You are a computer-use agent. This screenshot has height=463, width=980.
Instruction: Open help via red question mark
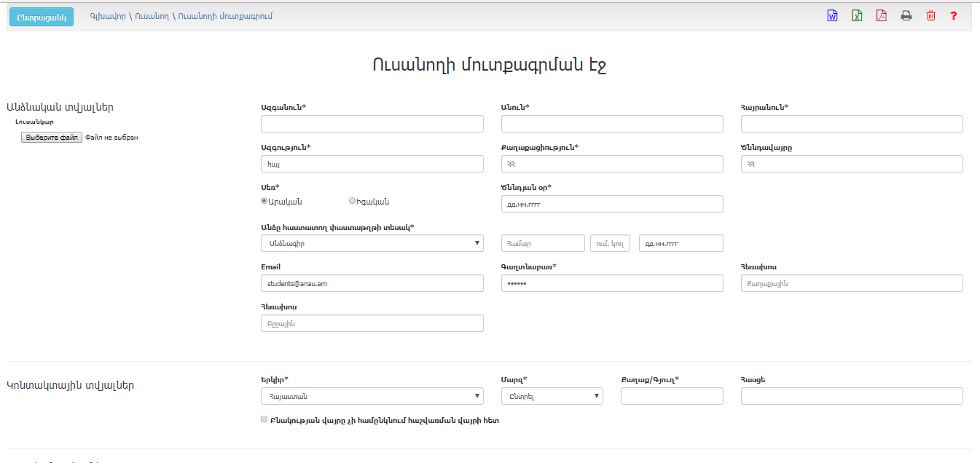click(953, 16)
